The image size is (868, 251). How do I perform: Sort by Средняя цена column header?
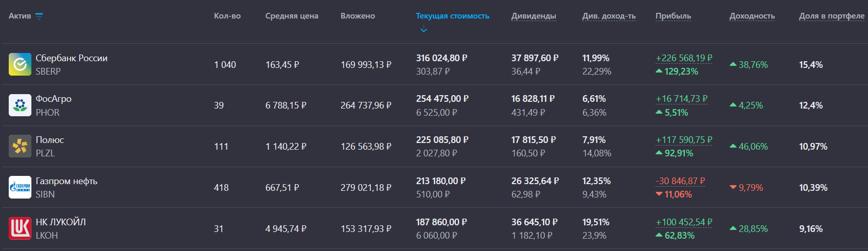(x=292, y=16)
